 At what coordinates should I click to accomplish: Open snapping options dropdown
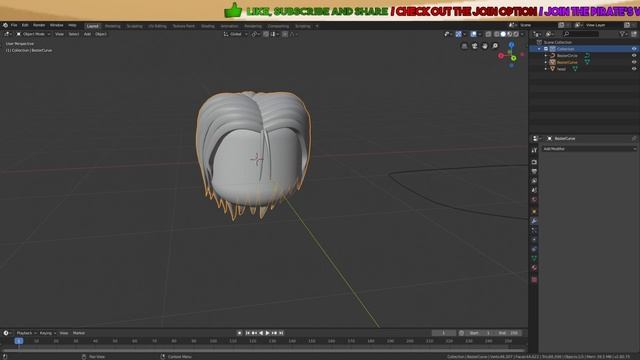coord(274,34)
